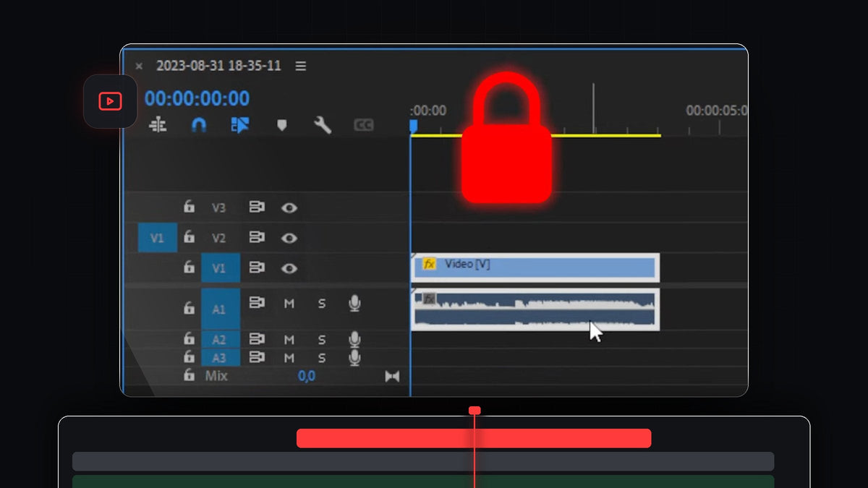Toggle the A2 track target

click(x=221, y=340)
